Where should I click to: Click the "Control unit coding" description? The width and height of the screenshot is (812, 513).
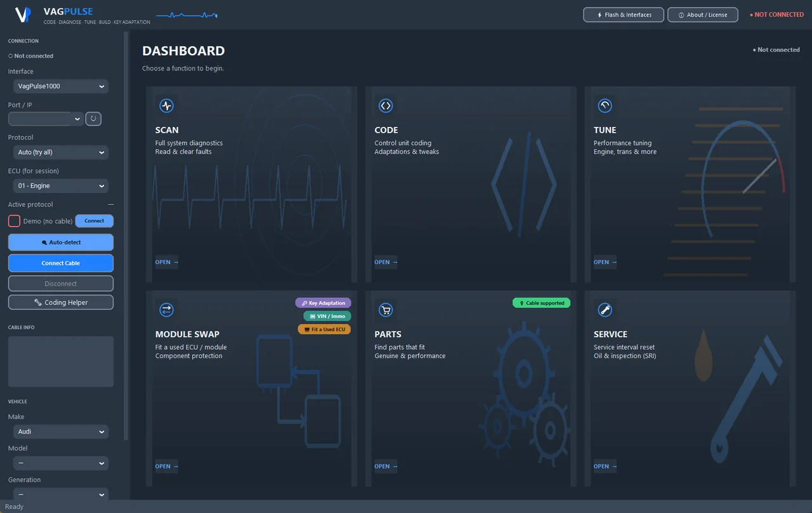pyautogui.click(x=403, y=143)
